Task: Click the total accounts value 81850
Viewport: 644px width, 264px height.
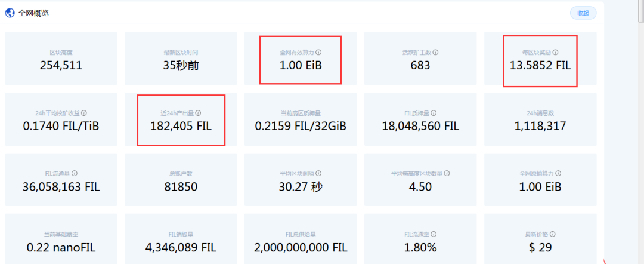Action: [x=181, y=187]
